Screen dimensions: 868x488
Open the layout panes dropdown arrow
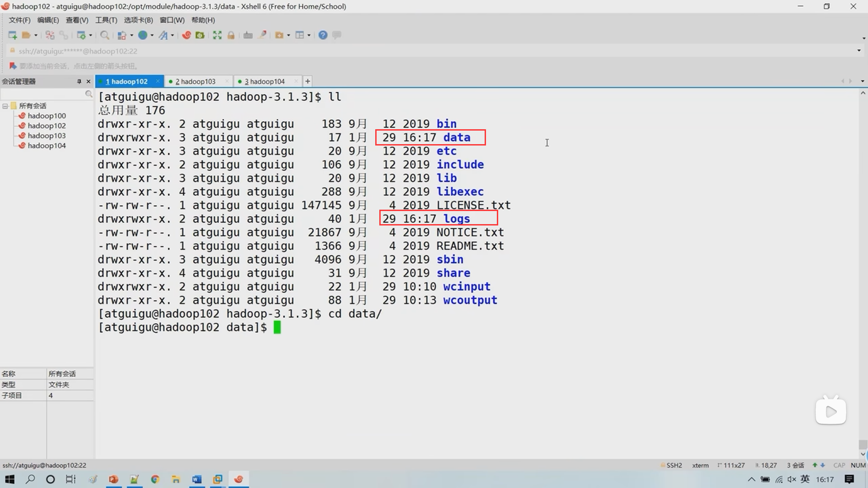pyautogui.click(x=309, y=35)
